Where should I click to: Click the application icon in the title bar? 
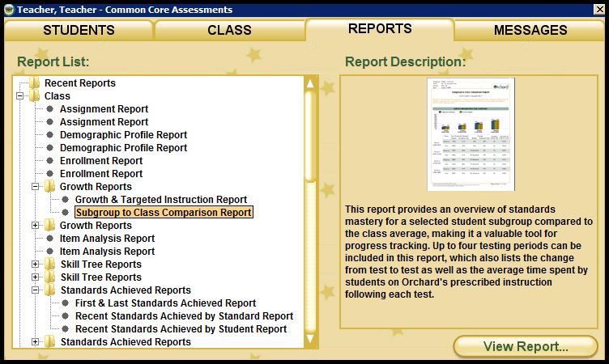click(10, 10)
